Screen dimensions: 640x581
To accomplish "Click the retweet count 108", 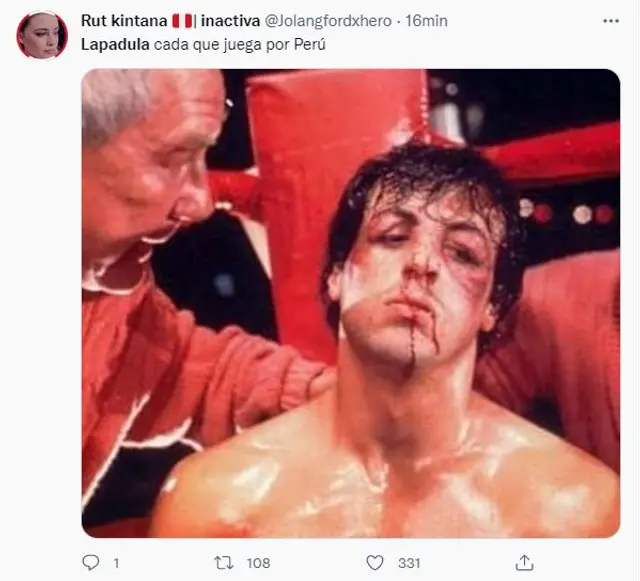I will (258, 563).
